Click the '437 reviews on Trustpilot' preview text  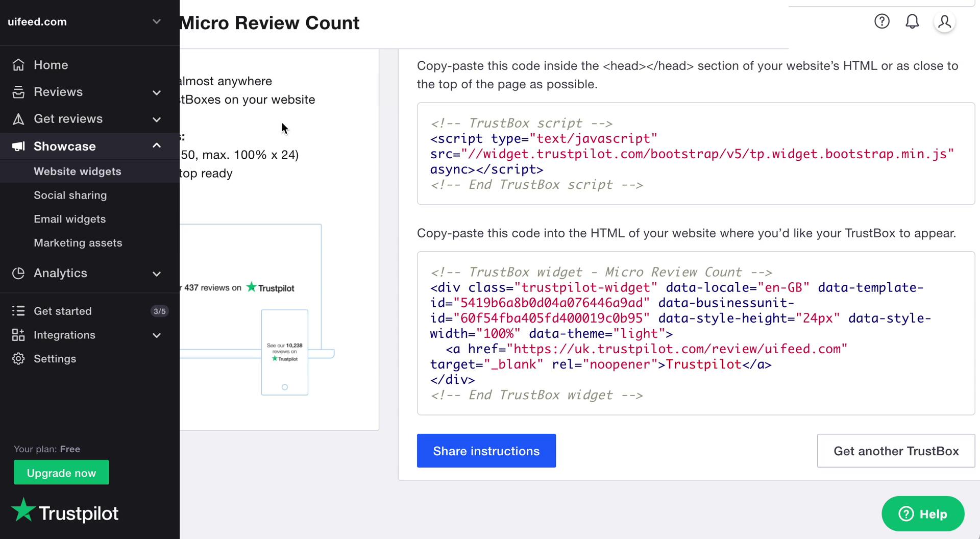[237, 288]
